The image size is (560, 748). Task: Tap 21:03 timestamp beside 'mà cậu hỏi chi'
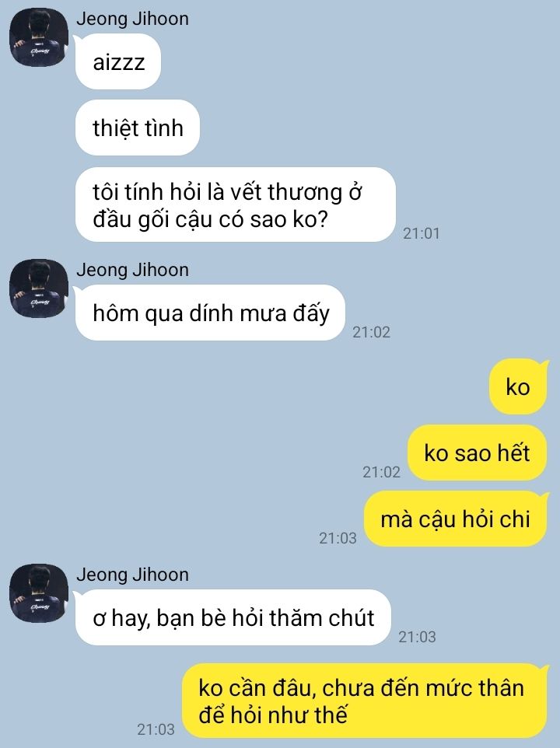pos(338,538)
